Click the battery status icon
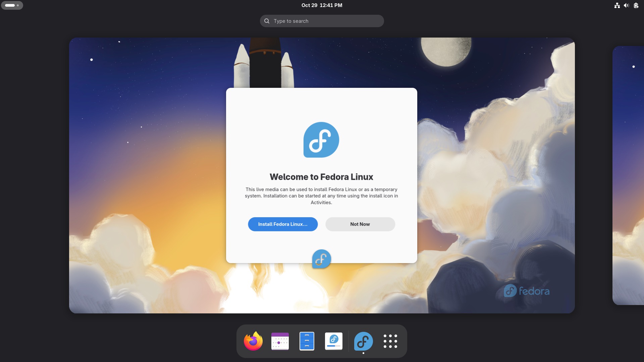 tap(636, 5)
